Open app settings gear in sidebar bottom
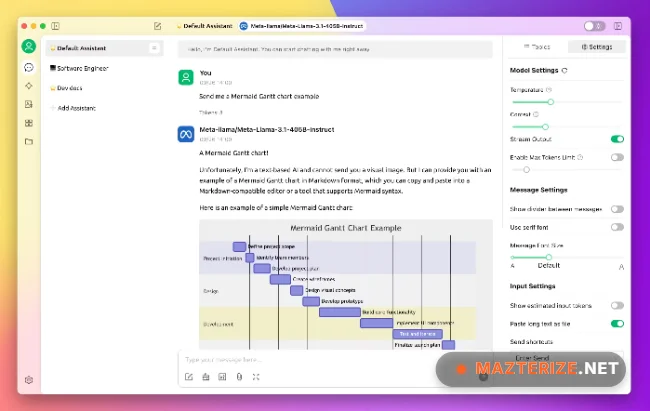The image size is (650, 411). (29, 380)
